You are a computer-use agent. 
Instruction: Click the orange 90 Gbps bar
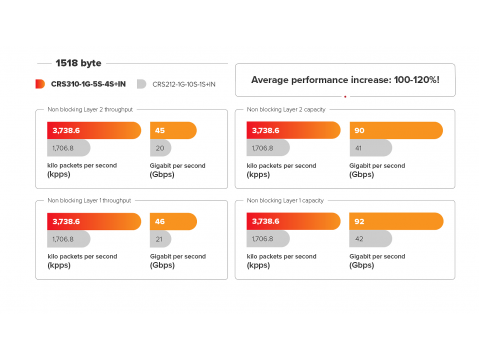(x=396, y=130)
